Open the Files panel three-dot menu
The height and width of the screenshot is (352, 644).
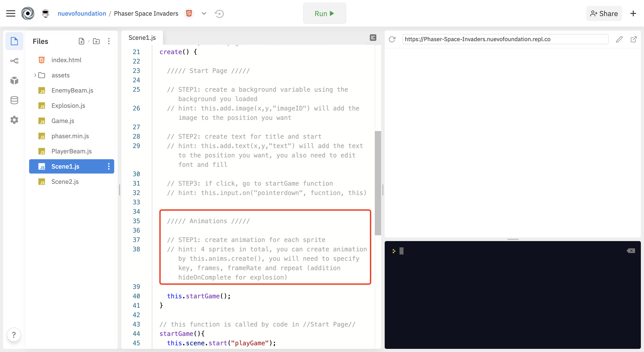click(x=109, y=41)
